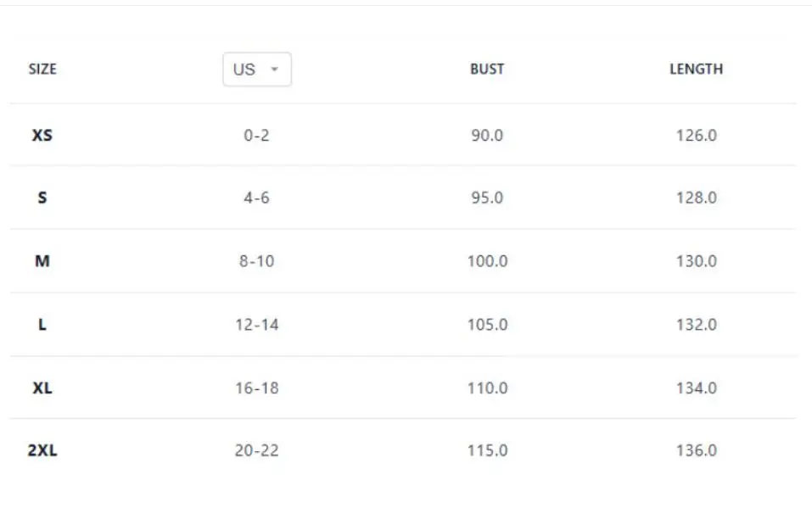This screenshot has width=812, height=530.
Task: Click the 115.0 bust value
Action: pyautogui.click(x=487, y=450)
